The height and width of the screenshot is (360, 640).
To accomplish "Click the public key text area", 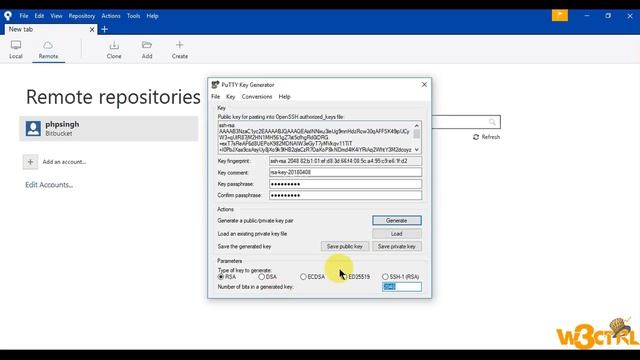I will click(319, 137).
